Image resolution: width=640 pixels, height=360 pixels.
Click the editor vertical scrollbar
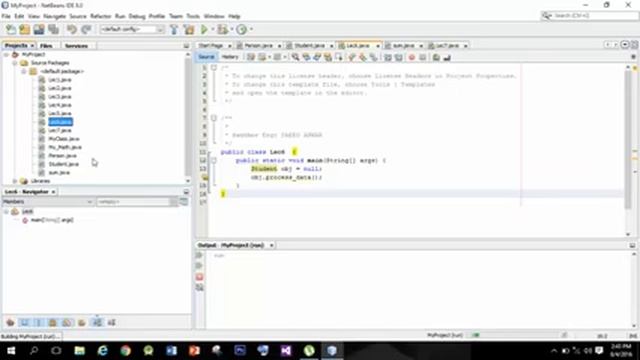coord(628,139)
